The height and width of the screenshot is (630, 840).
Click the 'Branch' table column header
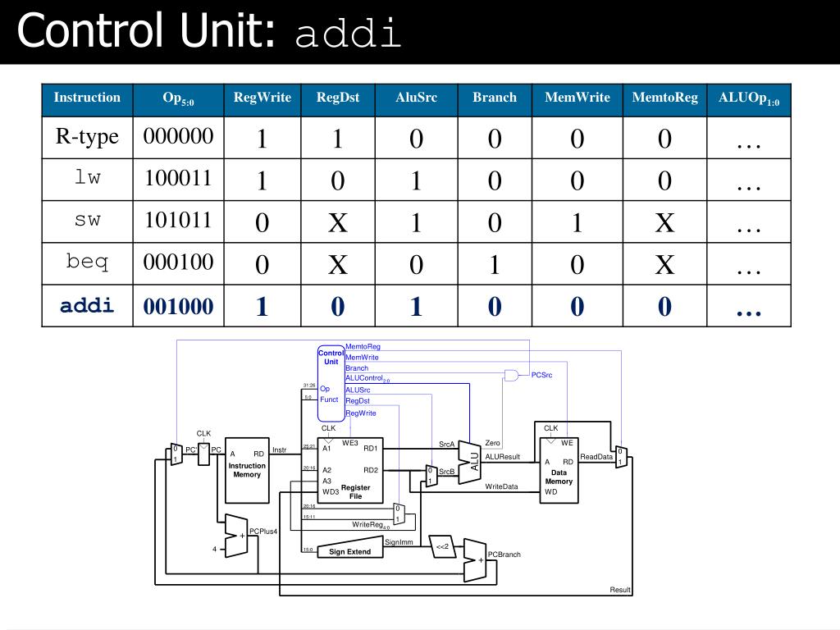[x=495, y=100]
